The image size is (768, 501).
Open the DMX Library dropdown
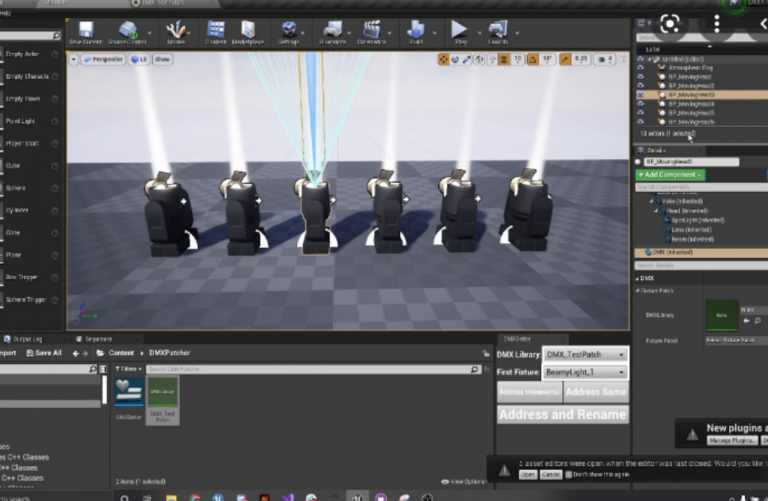tap(585, 354)
